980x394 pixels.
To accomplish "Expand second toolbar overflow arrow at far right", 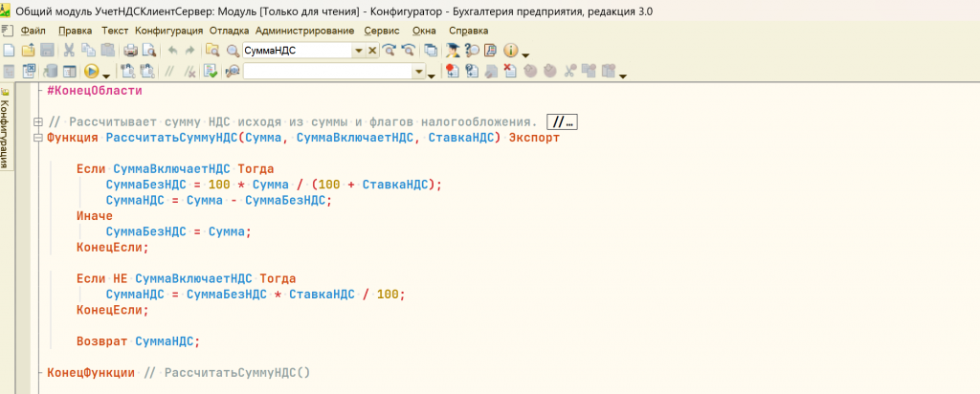I will [622, 77].
